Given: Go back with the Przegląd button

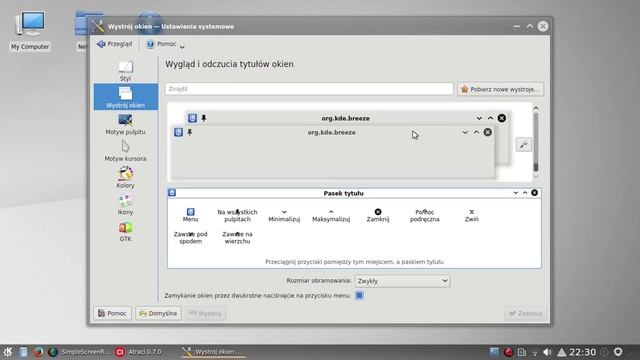Looking at the screenshot, I should coord(115,44).
